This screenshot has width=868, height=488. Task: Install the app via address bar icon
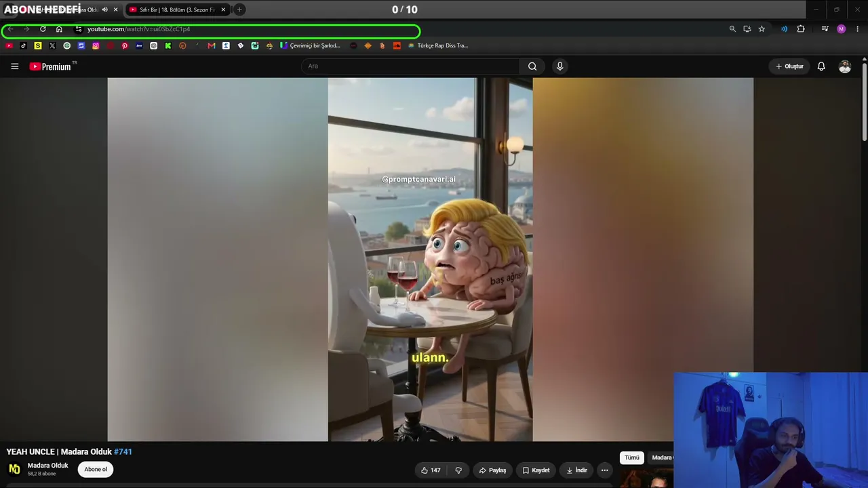(747, 29)
